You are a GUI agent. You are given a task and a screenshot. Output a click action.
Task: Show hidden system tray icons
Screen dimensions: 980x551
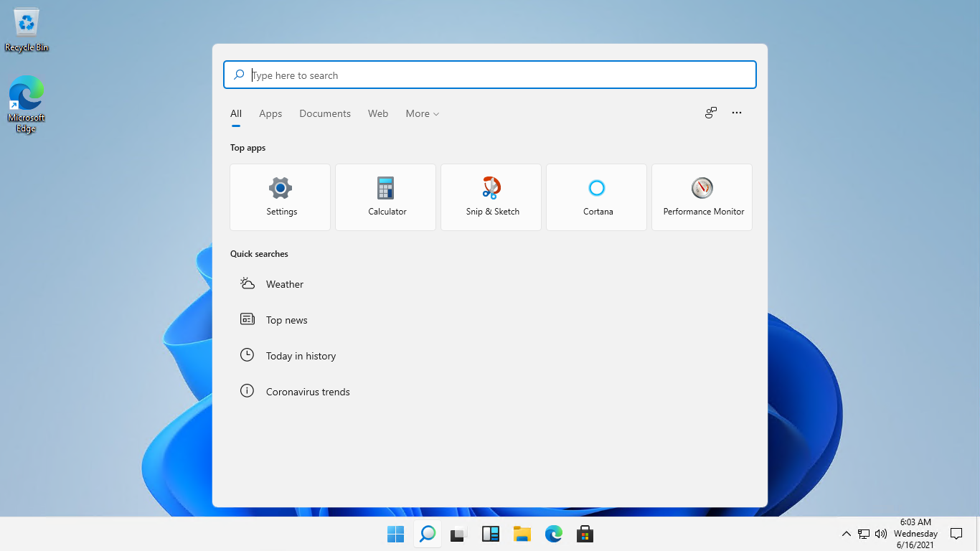pos(846,534)
